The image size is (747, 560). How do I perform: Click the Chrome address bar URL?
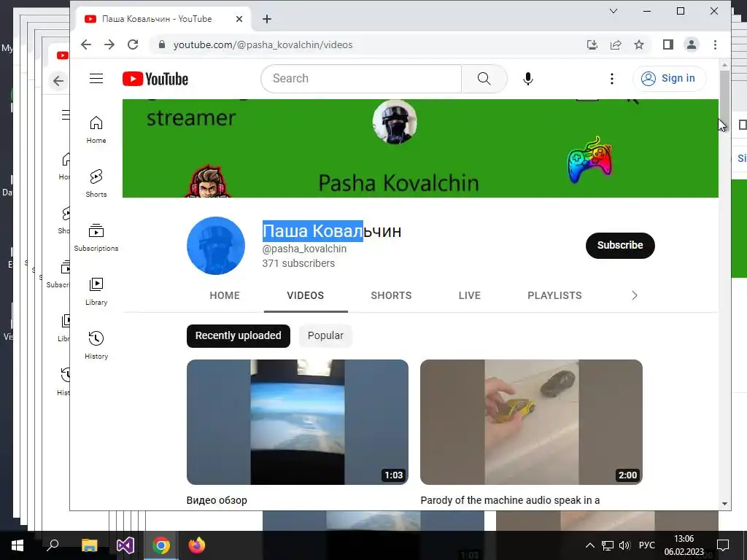pyautogui.click(x=263, y=44)
